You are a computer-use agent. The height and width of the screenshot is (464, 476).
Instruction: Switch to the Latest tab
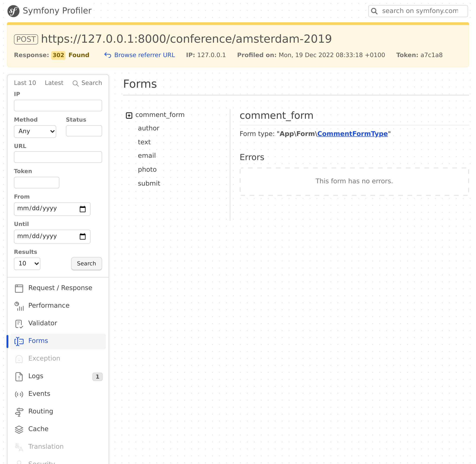(54, 83)
